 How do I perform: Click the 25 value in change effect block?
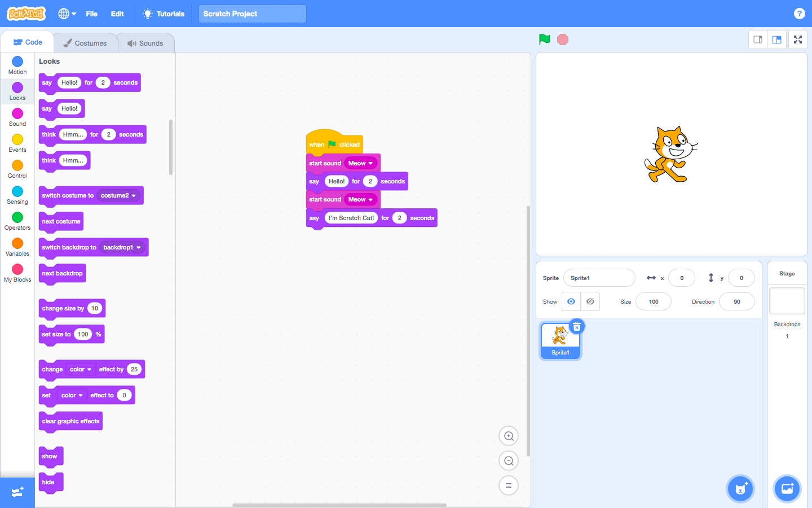(134, 369)
